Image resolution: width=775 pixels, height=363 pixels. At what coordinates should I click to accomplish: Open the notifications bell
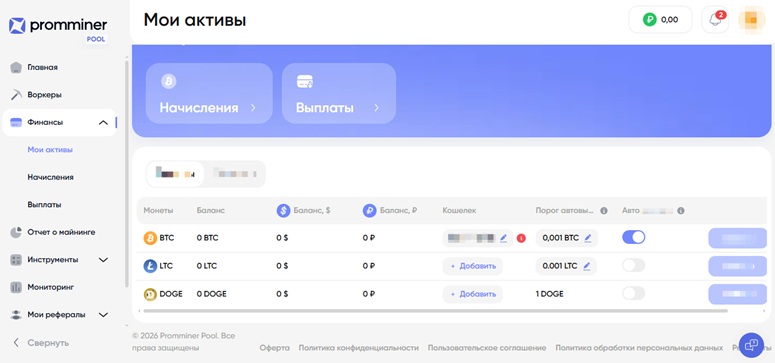(x=715, y=20)
